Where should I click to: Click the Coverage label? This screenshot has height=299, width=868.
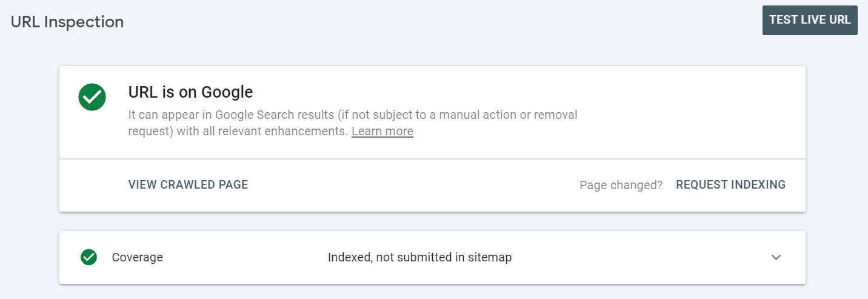point(137,257)
